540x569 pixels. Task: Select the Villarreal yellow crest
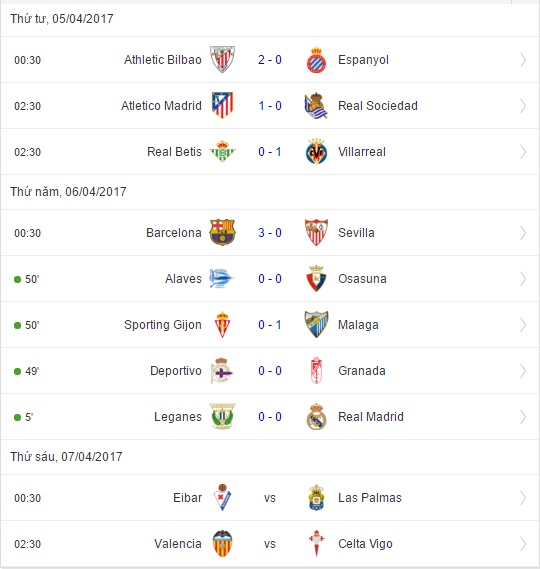tap(316, 152)
